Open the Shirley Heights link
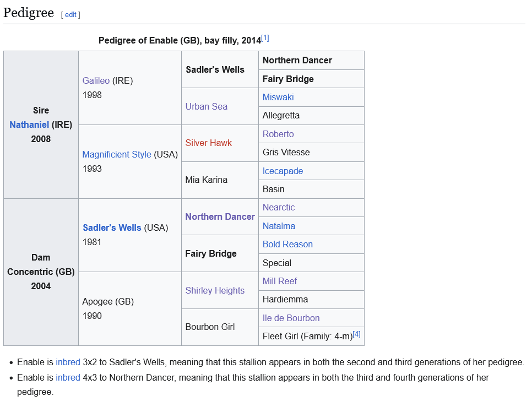 coord(215,290)
